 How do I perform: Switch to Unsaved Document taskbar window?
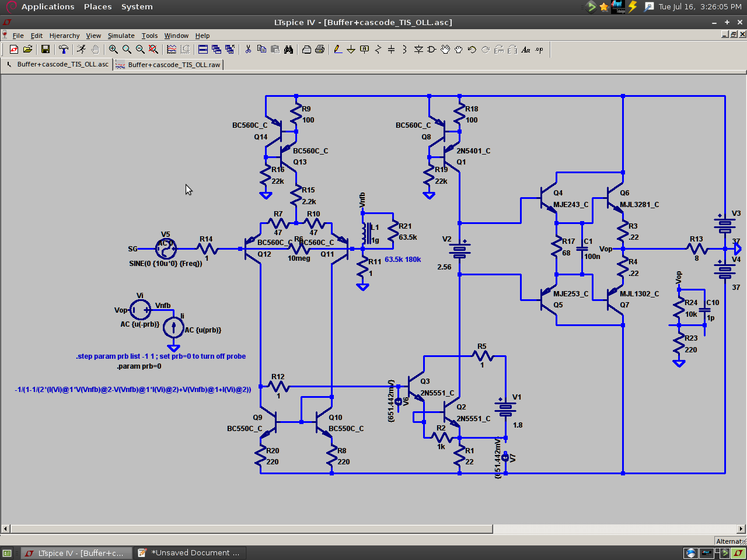(189, 552)
